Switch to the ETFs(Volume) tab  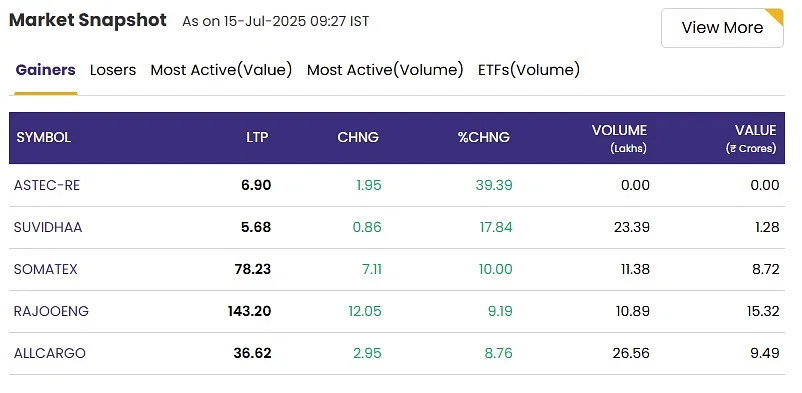point(529,70)
